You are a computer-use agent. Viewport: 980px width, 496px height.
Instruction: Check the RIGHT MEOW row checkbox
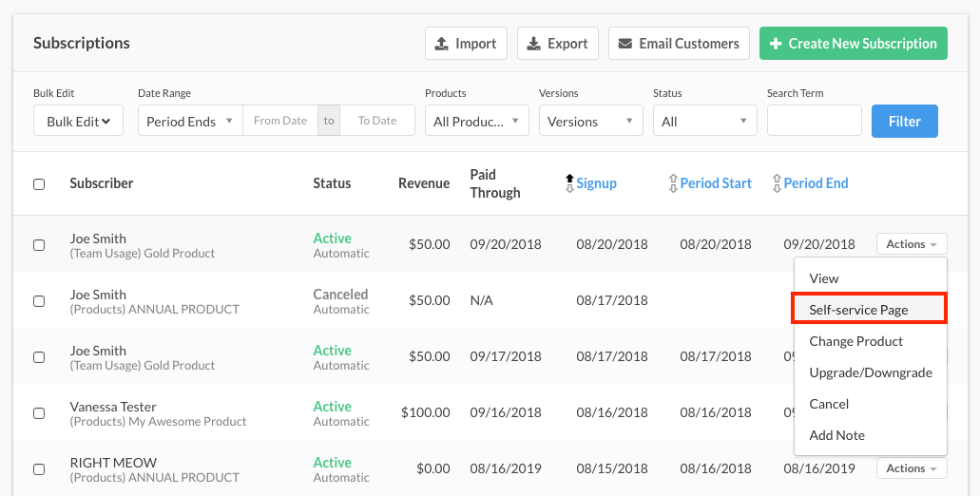[39, 469]
